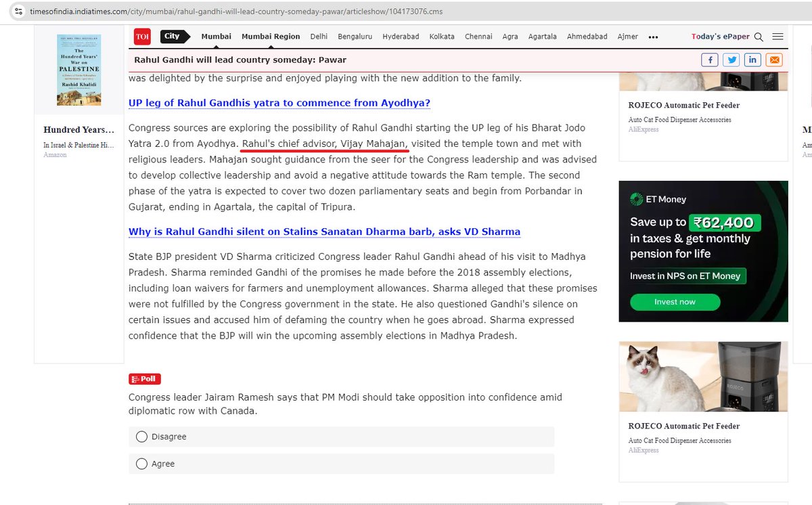Open the Hyderabad city tab
812x505 pixels.
click(x=401, y=37)
